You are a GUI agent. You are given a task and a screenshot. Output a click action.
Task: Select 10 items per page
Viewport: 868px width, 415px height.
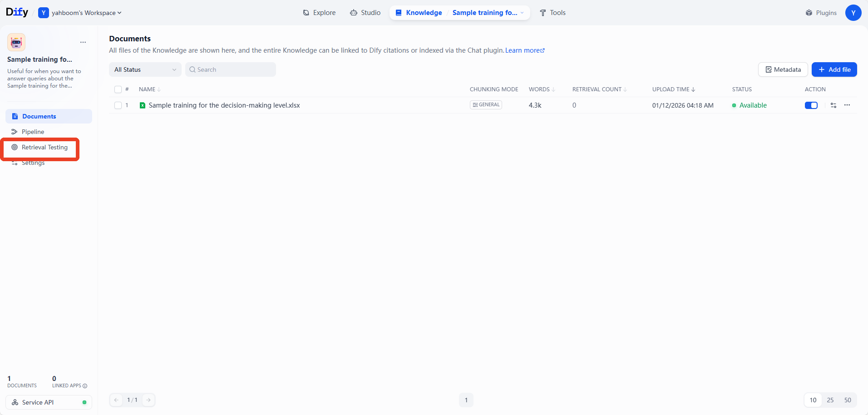[x=813, y=400]
